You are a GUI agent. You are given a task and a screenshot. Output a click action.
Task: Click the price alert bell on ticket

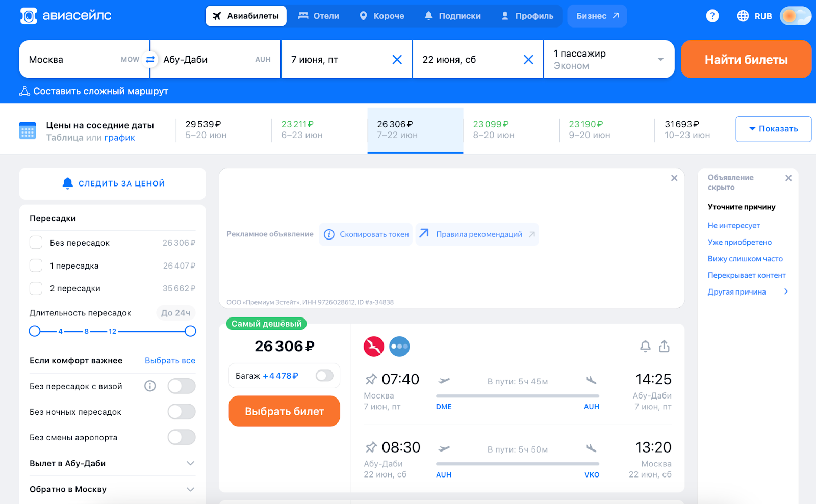(x=645, y=347)
